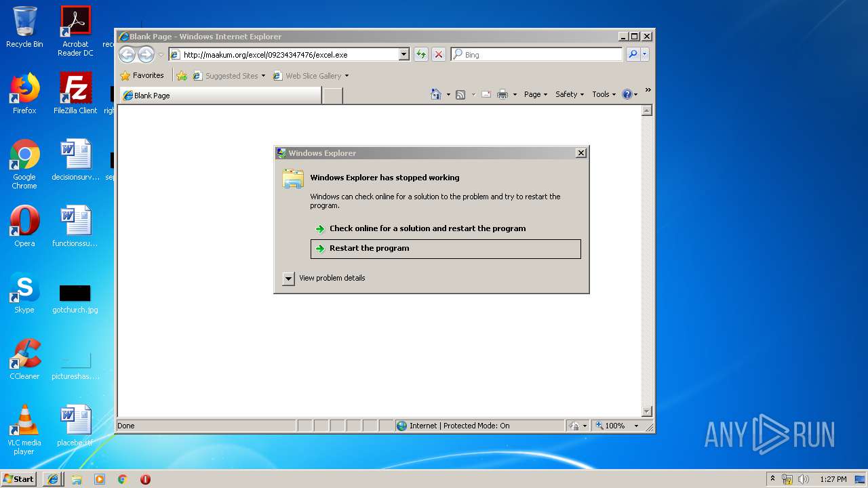
Task: Open Internet Explorer from the taskbar
Action: click(54, 479)
